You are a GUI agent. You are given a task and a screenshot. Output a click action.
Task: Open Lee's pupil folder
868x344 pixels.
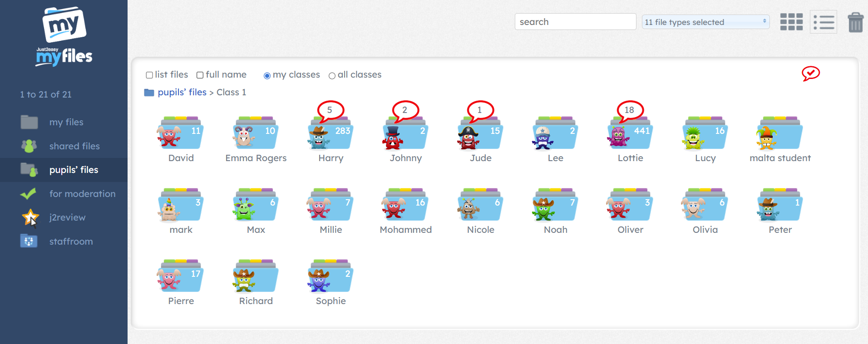point(555,133)
